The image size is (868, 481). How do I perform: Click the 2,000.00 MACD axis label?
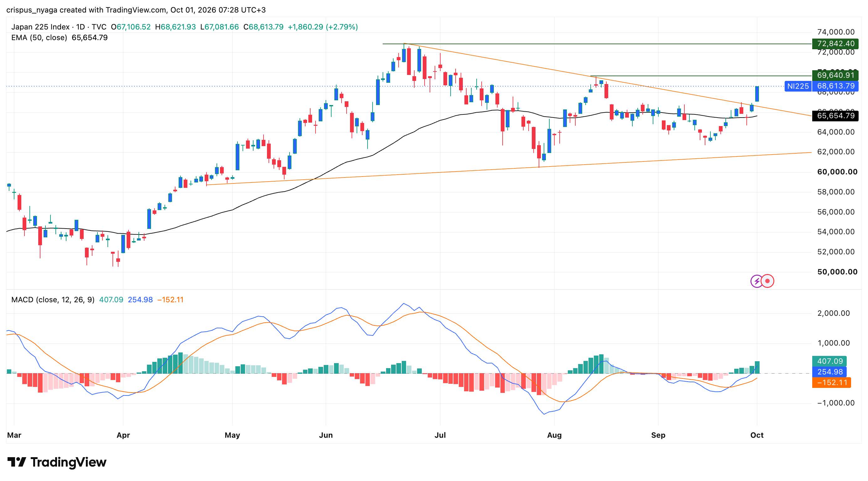coord(834,314)
